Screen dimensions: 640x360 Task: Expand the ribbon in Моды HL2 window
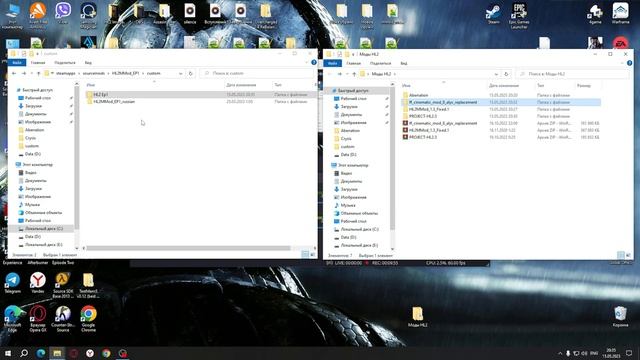coord(623,63)
